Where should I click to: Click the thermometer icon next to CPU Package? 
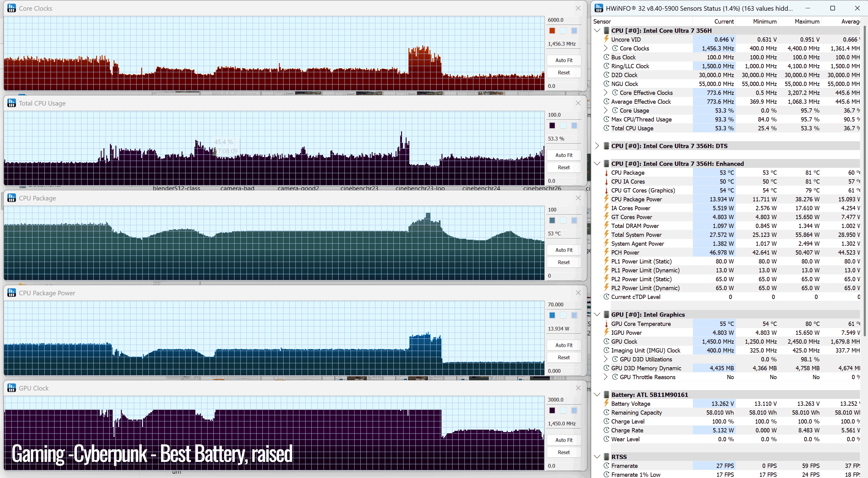tap(607, 173)
